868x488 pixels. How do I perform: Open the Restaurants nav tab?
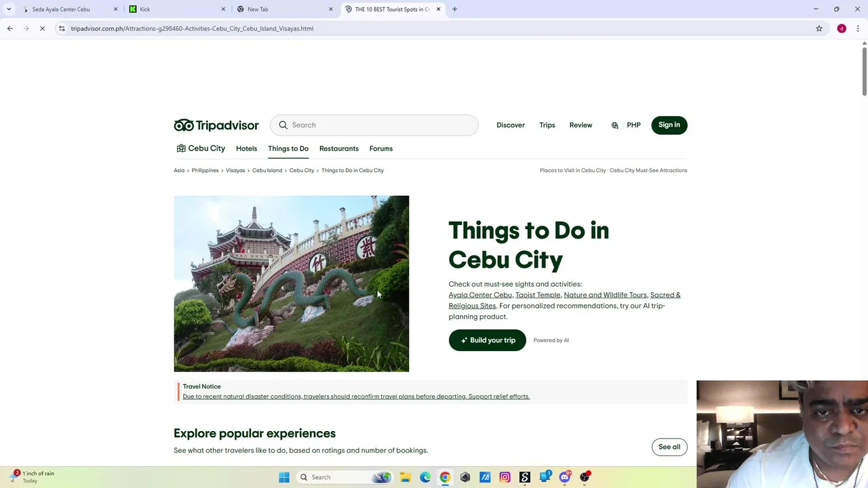point(339,148)
